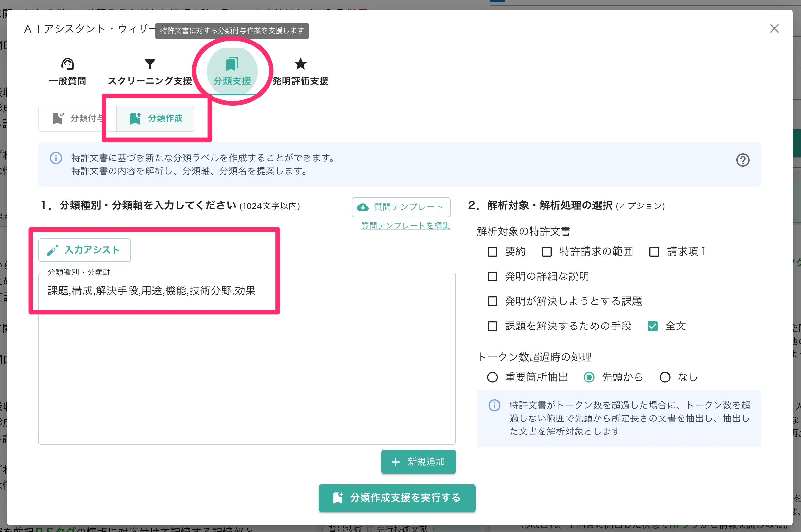Viewport: 801px width, 532px height.
Task: Click the heading トークン数超過時の処理
Action: (534, 357)
